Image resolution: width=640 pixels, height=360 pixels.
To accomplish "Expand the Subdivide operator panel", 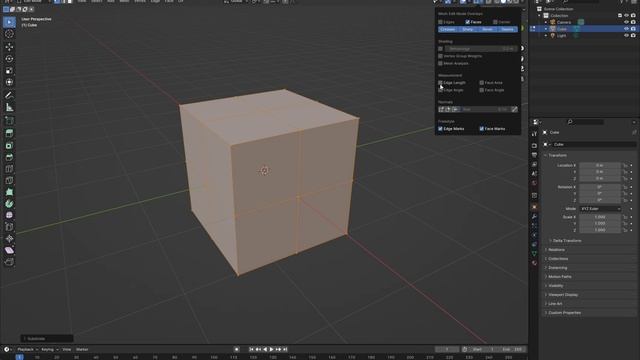I will tap(47, 338).
